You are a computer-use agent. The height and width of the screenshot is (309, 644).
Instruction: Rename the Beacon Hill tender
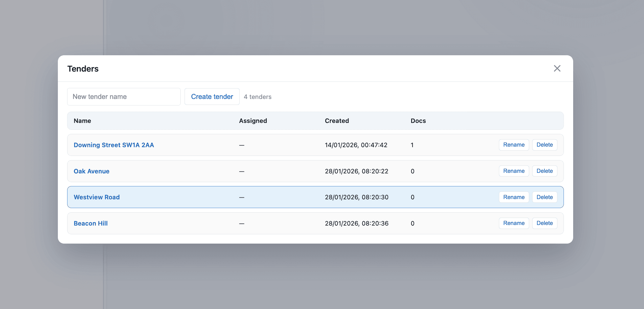514,223
